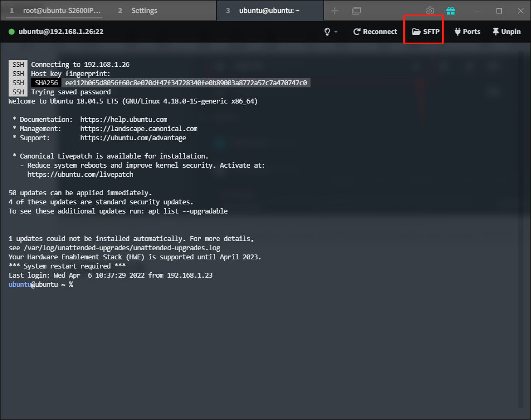531x420 pixels.
Task: Open app settings with the gear icon
Action: coord(430,10)
